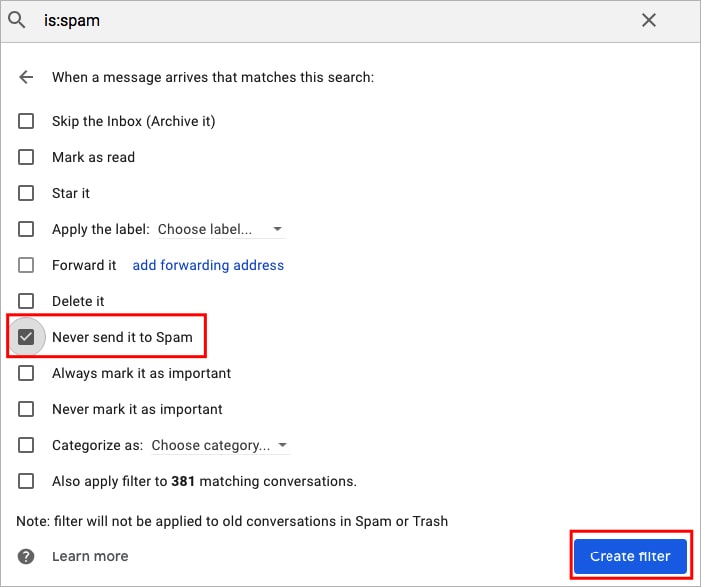Image resolution: width=701 pixels, height=587 pixels.
Task: Expand the Choose category dropdown
Action: 220,445
